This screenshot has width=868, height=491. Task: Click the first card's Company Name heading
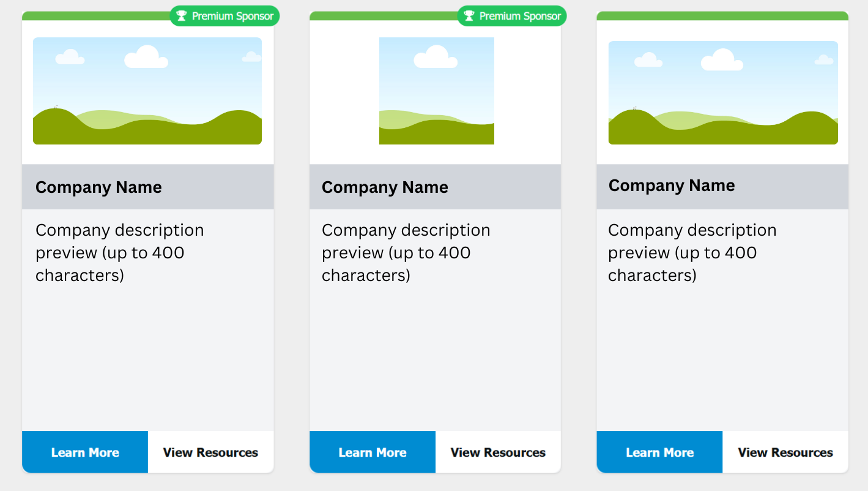click(x=98, y=187)
